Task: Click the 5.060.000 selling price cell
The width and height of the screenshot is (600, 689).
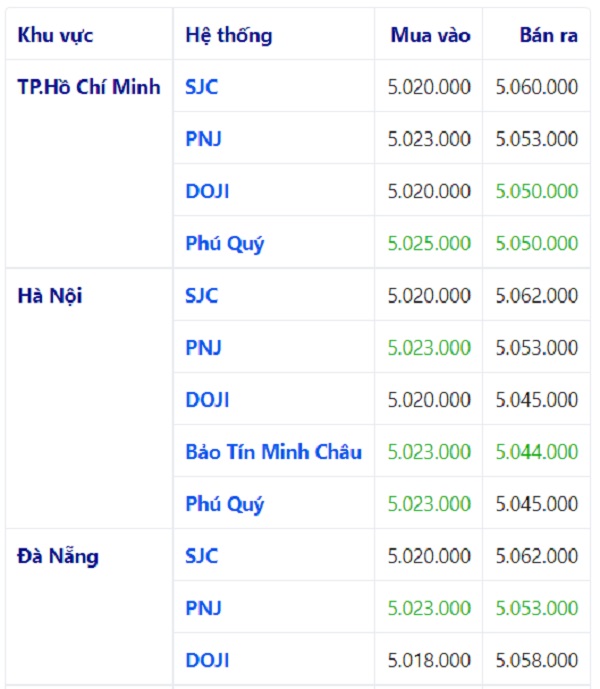Action: 537,87
